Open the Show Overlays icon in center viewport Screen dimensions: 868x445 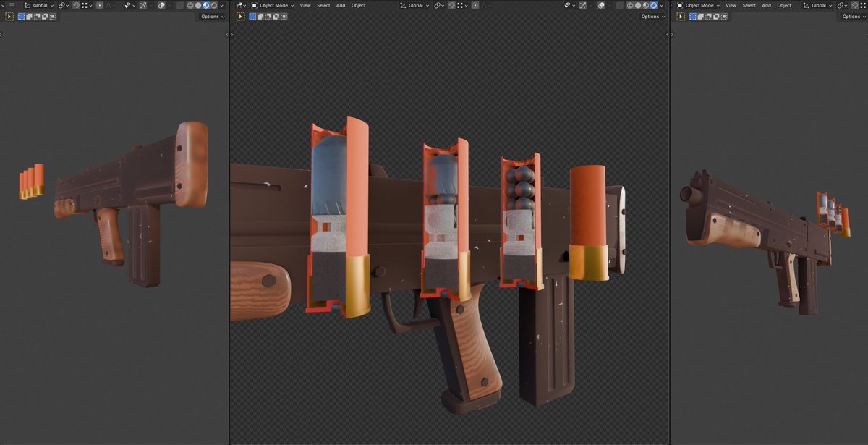click(601, 5)
